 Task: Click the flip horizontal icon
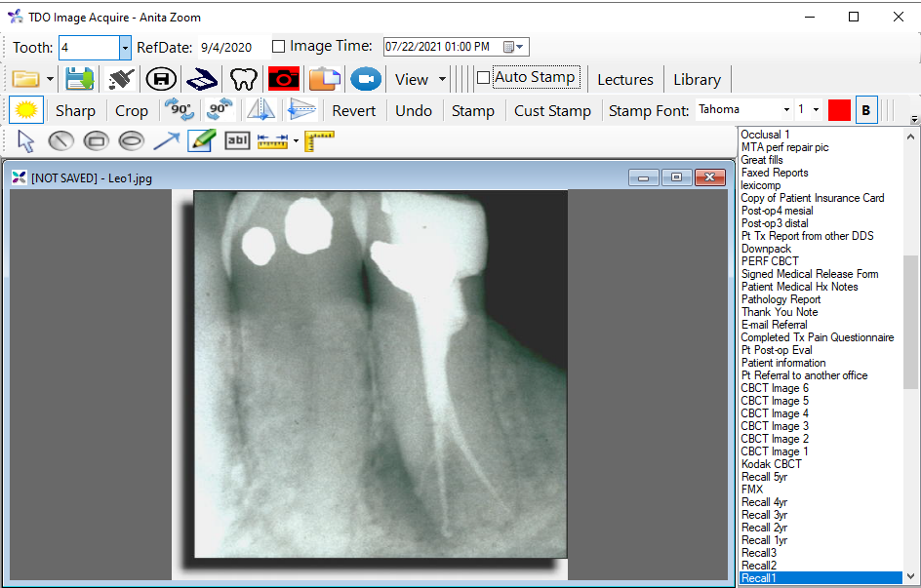260,110
